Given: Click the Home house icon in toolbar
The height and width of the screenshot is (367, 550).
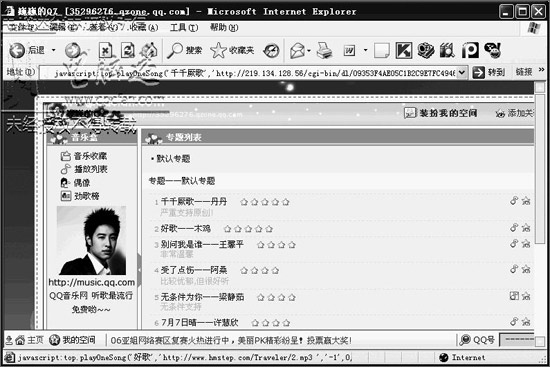Looking at the screenshot, I should pyautogui.click(x=149, y=51).
